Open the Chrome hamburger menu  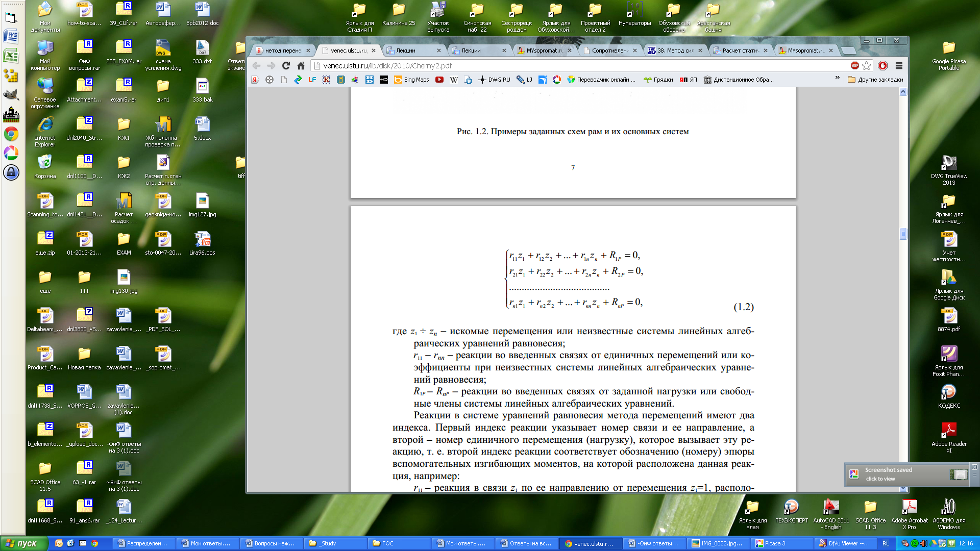coord(899,65)
